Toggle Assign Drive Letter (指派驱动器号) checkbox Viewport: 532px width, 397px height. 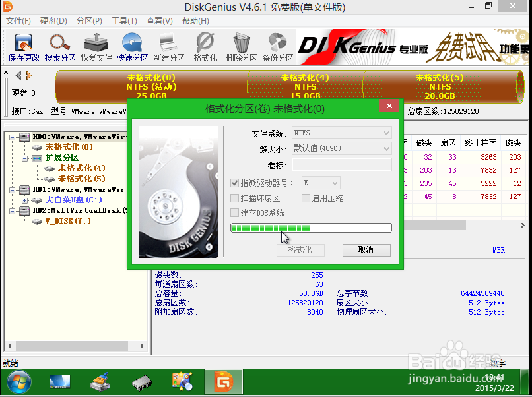pos(234,183)
